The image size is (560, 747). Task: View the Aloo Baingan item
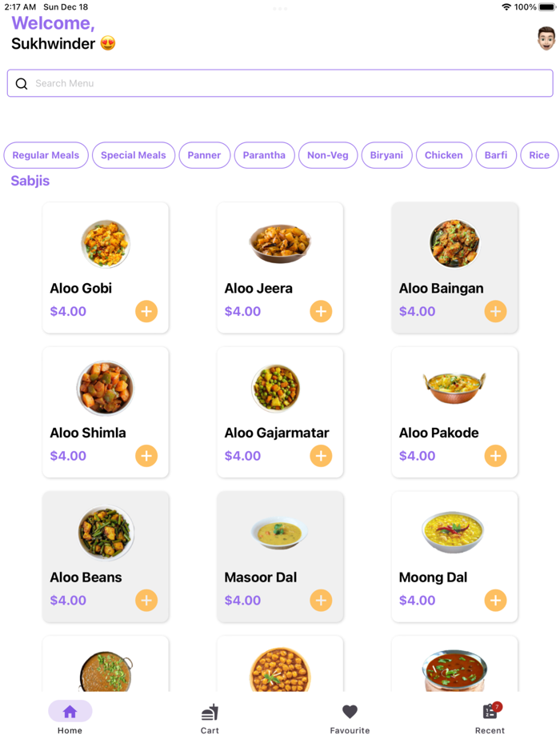(454, 268)
